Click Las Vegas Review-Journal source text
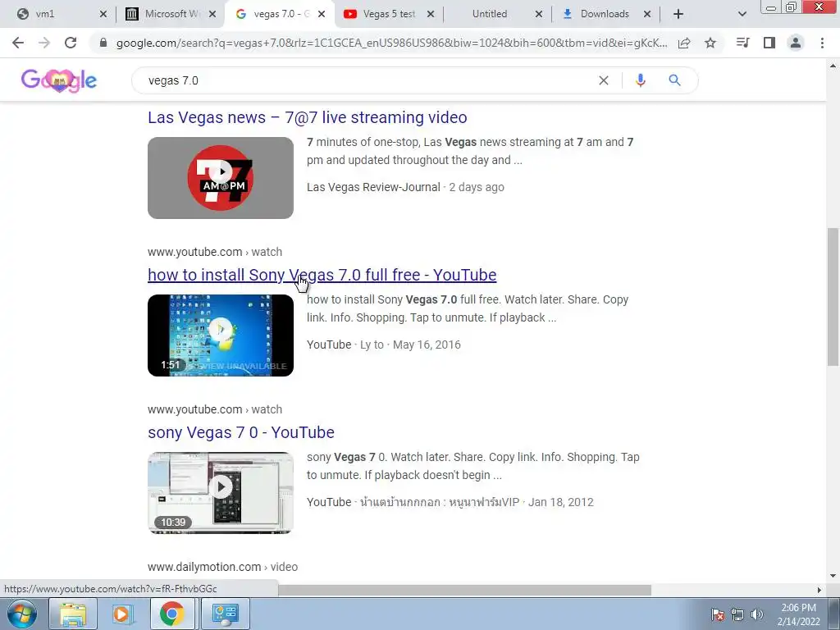 pyautogui.click(x=373, y=187)
